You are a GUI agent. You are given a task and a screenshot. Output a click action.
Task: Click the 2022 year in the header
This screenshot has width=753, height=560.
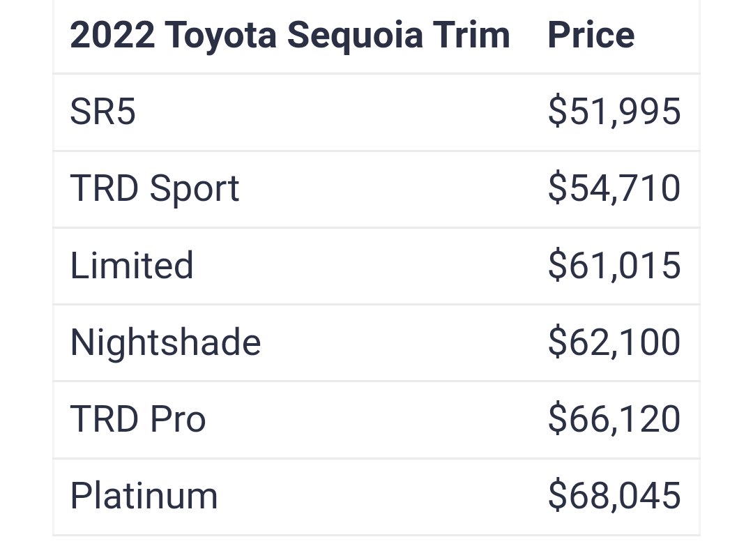tap(112, 35)
